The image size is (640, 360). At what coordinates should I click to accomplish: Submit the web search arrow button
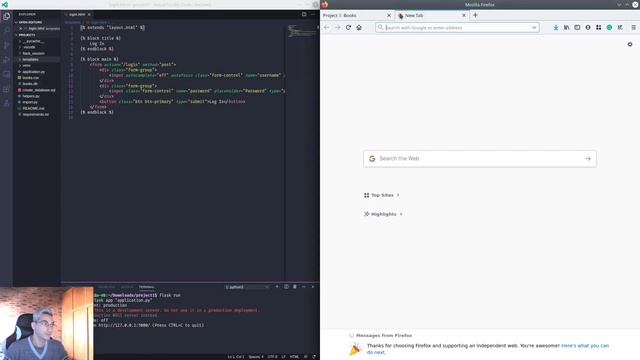click(587, 158)
